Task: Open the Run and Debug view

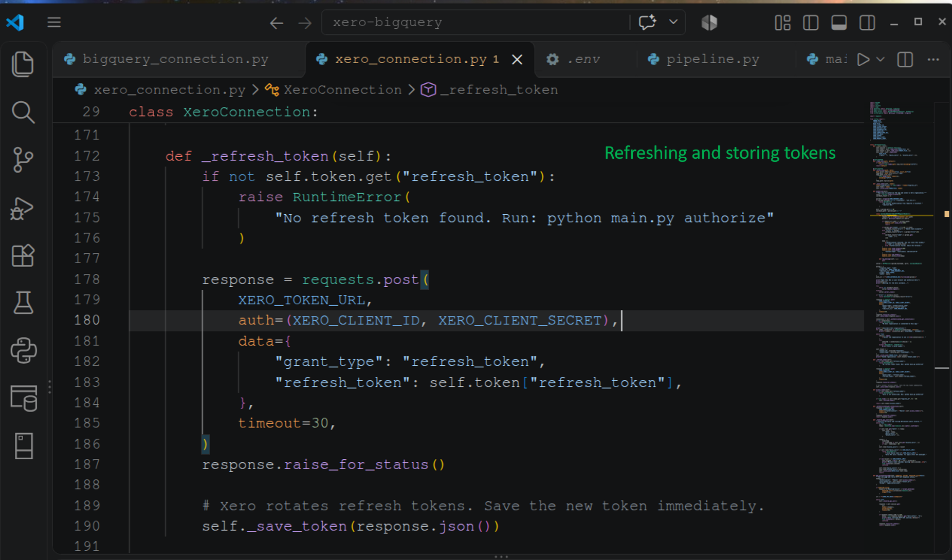Action: (x=23, y=208)
